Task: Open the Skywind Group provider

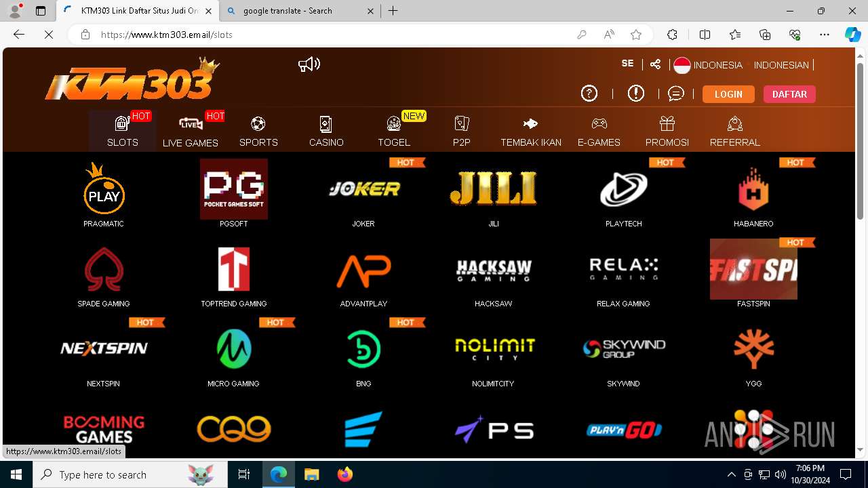Action: click(x=624, y=348)
